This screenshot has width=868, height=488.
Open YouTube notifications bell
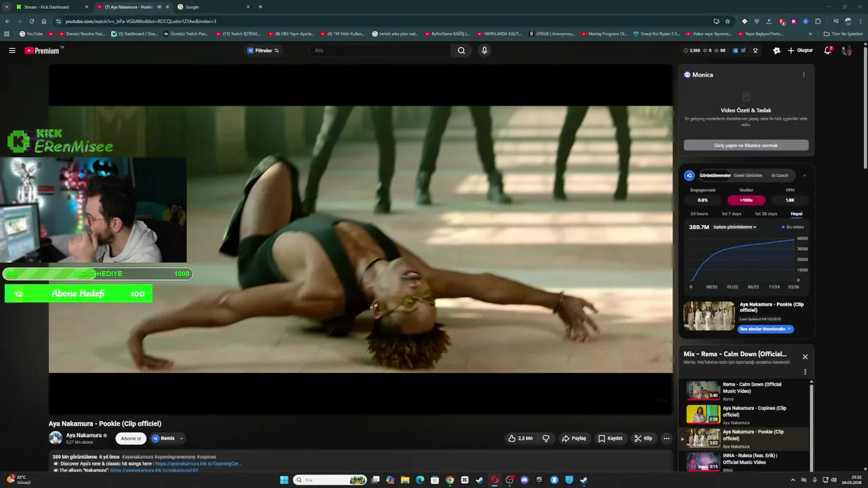click(x=828, y=50)
